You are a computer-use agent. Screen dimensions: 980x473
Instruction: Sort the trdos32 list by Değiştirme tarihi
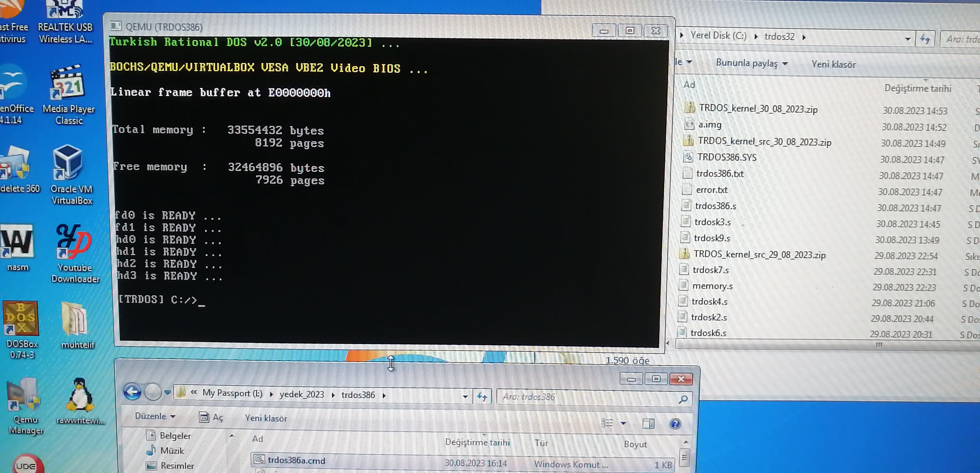point(918,88)
